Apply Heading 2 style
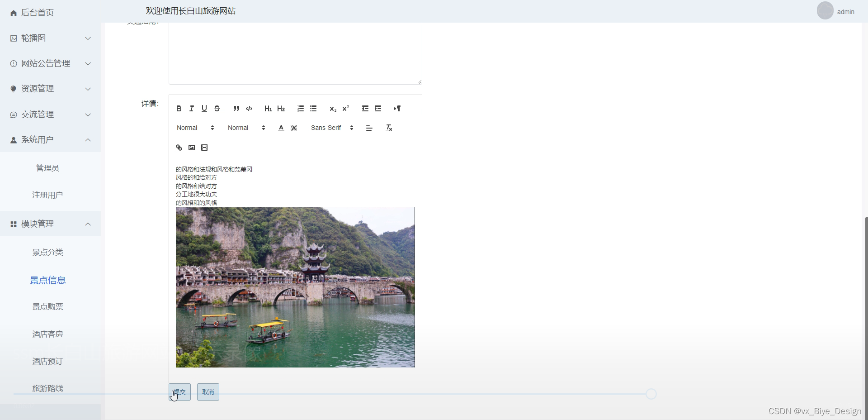 (x=281, y=109)
